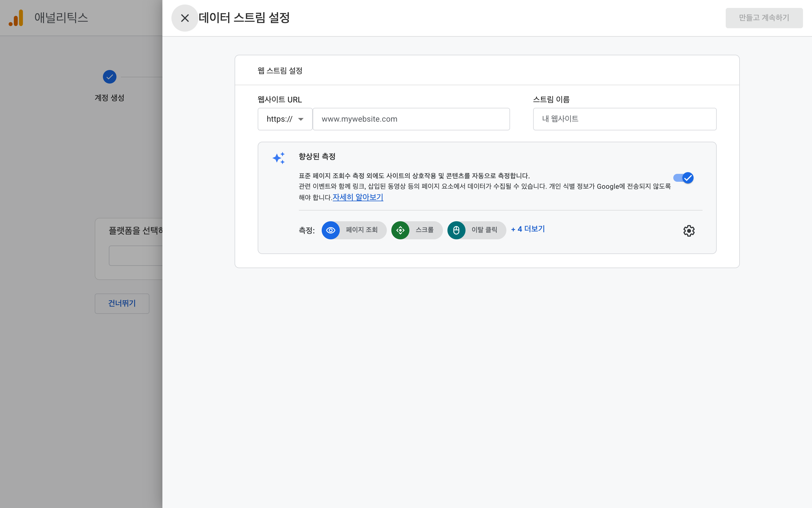
Task: Close the data stream settings panel
Action: (185, 18)
